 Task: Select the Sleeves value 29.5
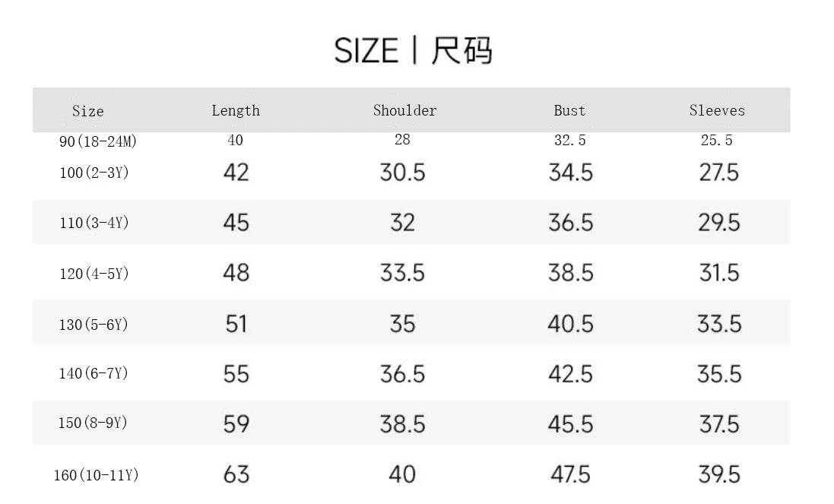coord(718,223)
